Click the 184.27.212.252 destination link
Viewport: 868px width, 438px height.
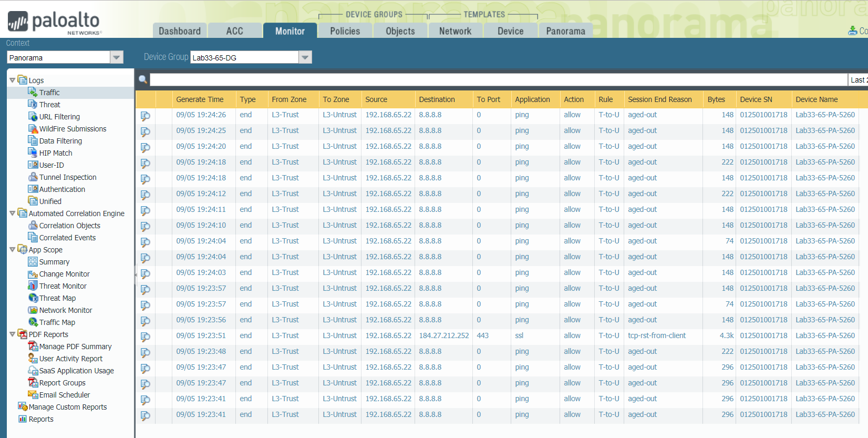(x=443, y=335)
